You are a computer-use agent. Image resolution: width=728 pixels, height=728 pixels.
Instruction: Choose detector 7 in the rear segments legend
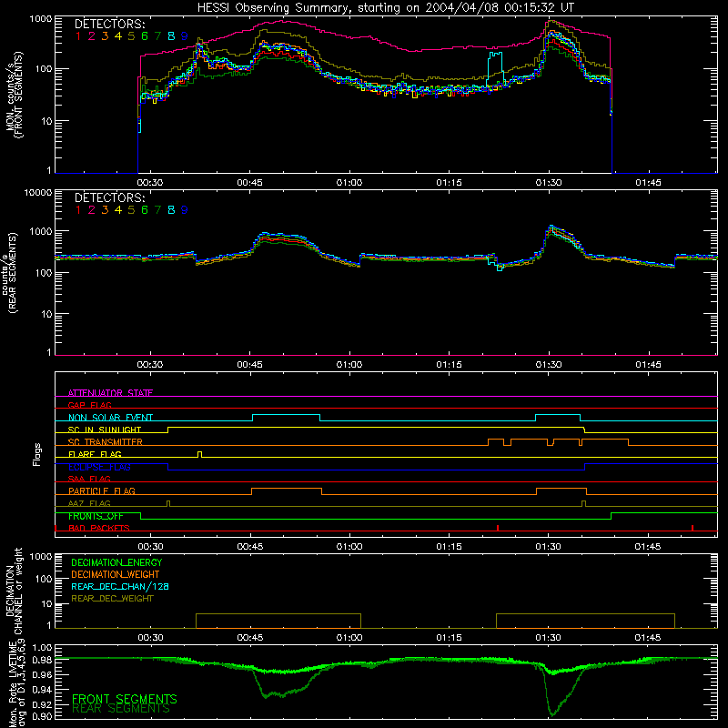tap(157, 210)
